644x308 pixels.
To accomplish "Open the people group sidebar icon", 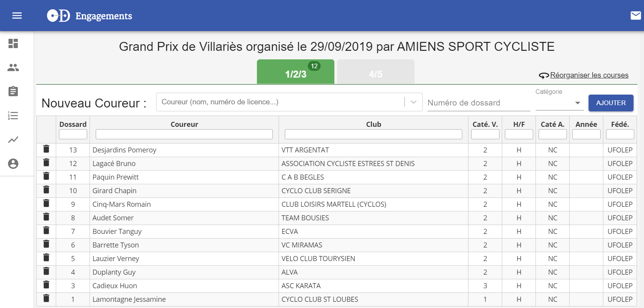I will coord(13,67).
